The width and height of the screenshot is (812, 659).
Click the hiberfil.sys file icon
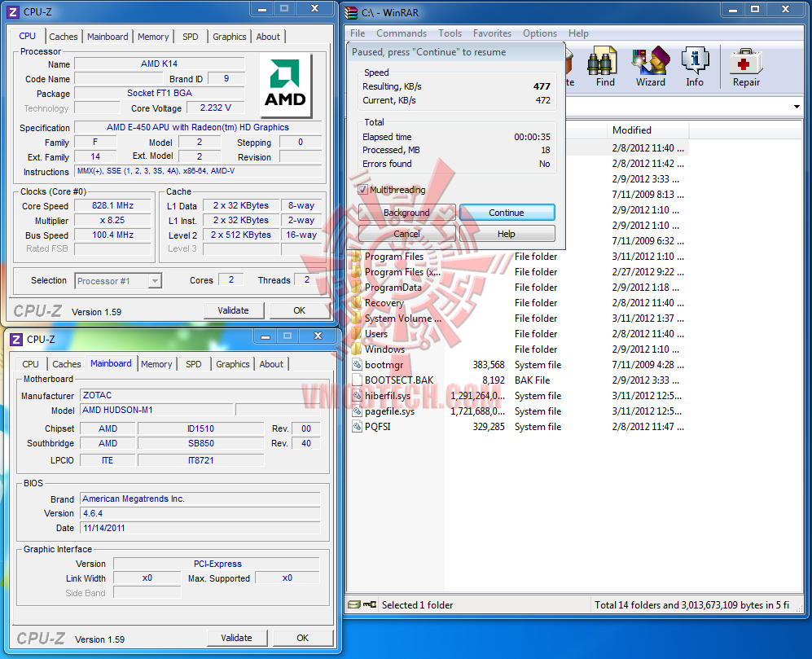click(357, 396)
